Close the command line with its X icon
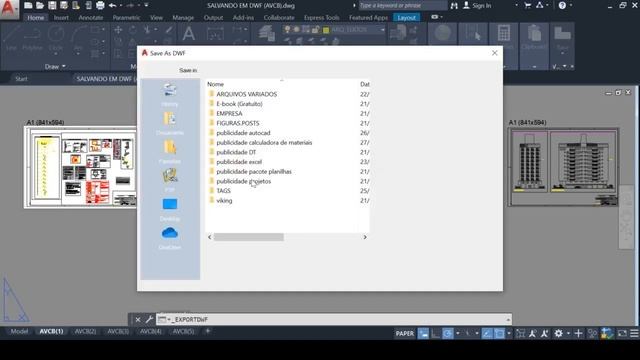The height and width of the screenshot is (360, 640). tap(138, 319)
